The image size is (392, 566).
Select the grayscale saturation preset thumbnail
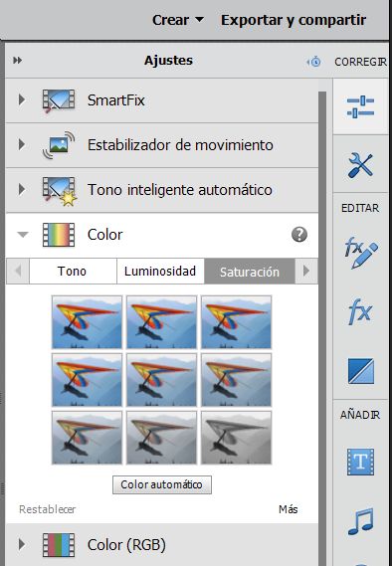tap(236, 438)
